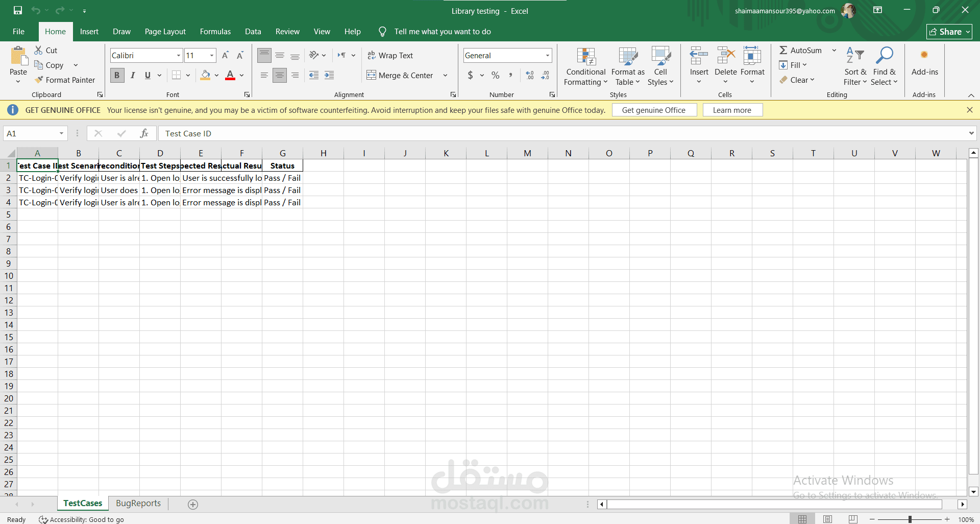
Task: Cut the selected cell content
Action: (46, 50)
